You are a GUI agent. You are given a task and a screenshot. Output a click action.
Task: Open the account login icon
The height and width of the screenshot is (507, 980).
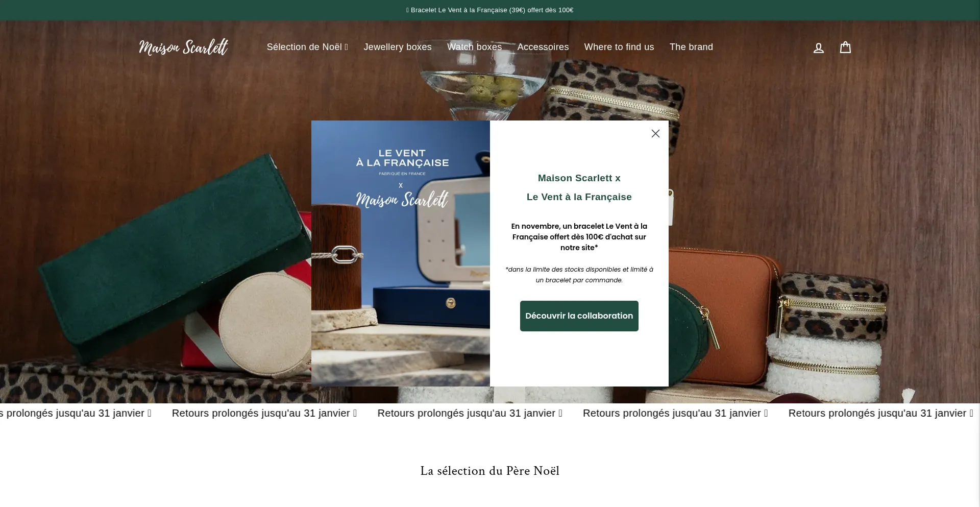(818, 47)
